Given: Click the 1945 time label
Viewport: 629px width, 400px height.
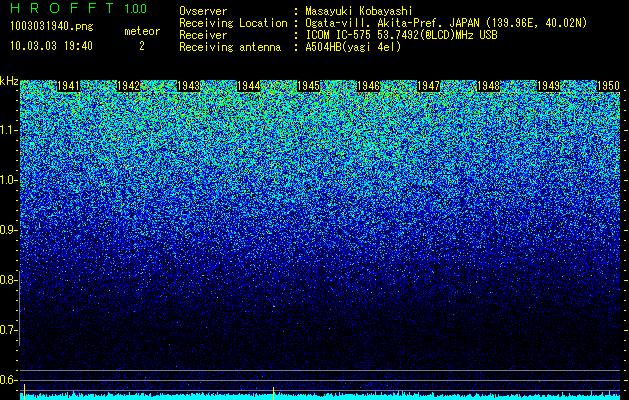Looking at the screenshot, I should click(308, 86).
